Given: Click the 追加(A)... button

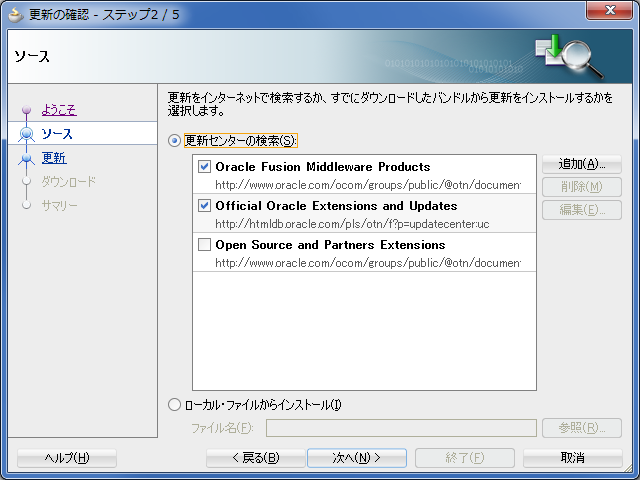Looking at the screenshot, I should pos(582,164).
